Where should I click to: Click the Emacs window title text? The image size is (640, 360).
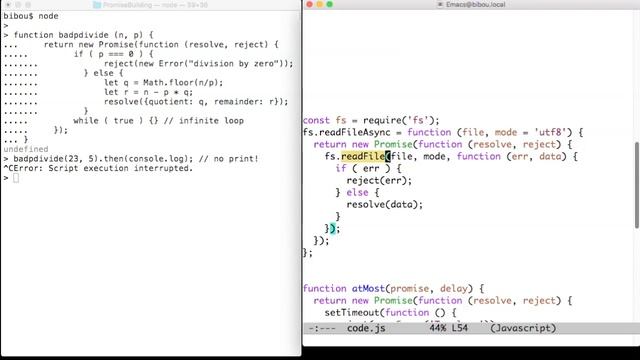point(476,4)
